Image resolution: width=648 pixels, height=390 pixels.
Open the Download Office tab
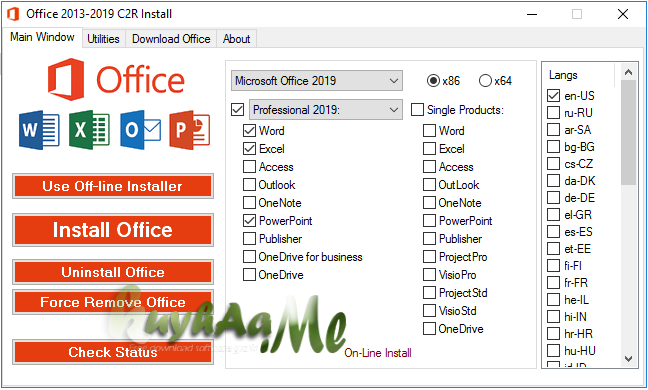click(x=171, y=39)
